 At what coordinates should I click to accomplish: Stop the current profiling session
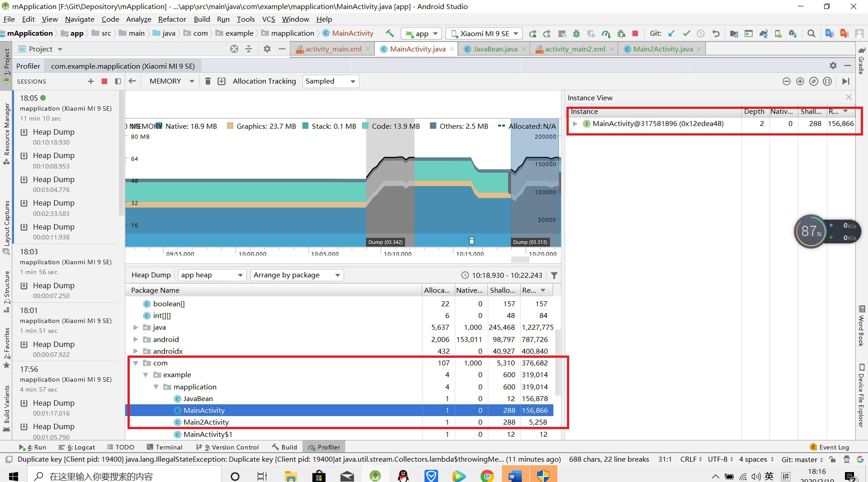[x=104, y=81]
